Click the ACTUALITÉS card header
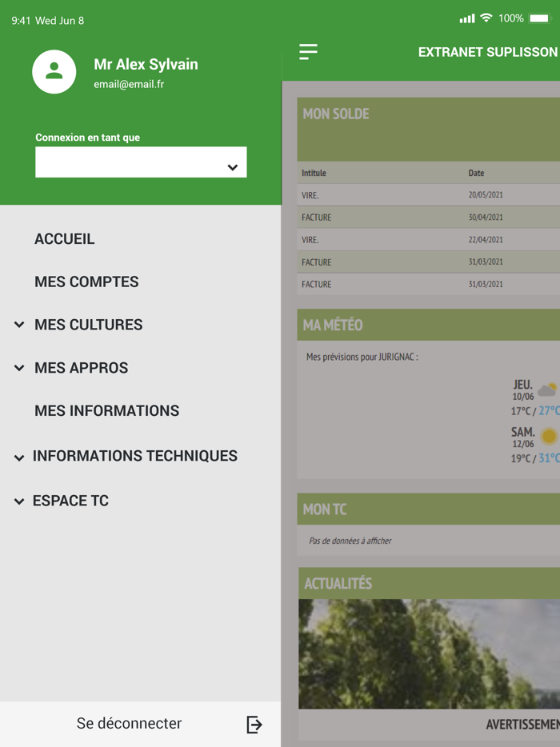 tap(430, 583)
